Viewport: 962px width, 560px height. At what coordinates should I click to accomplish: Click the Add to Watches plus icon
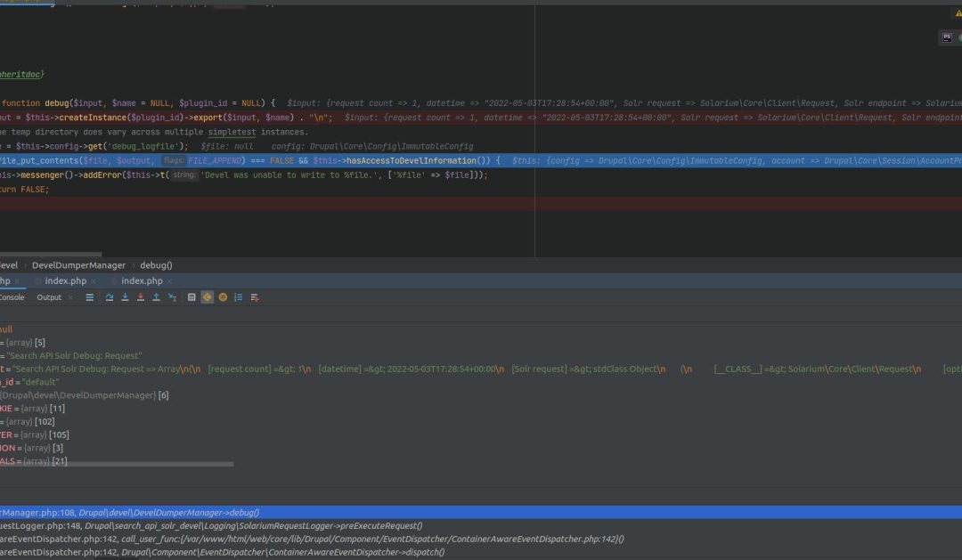pos(254,297)
